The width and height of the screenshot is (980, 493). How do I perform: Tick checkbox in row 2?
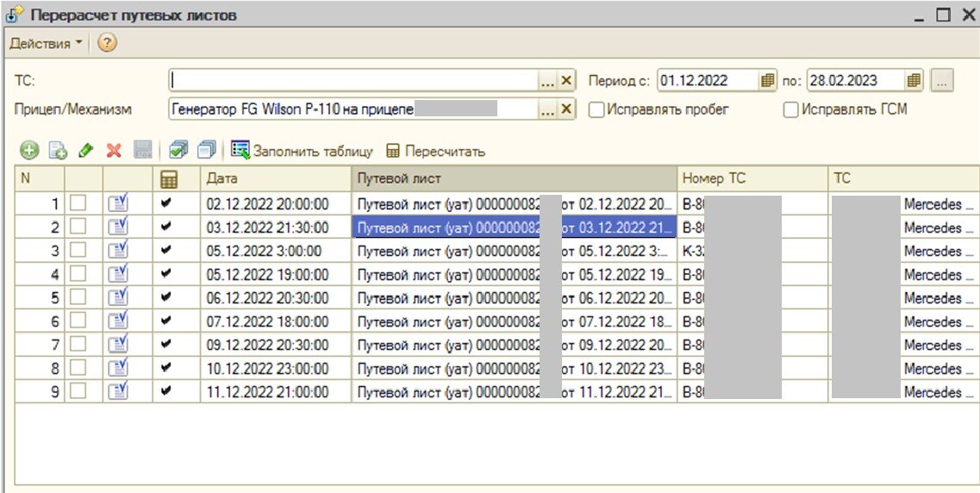click(78, 227)
